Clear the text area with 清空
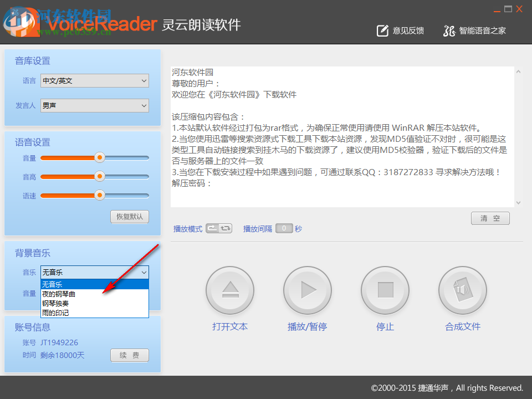The width and height of the screenshot is (532, 399). coord(490,218)
